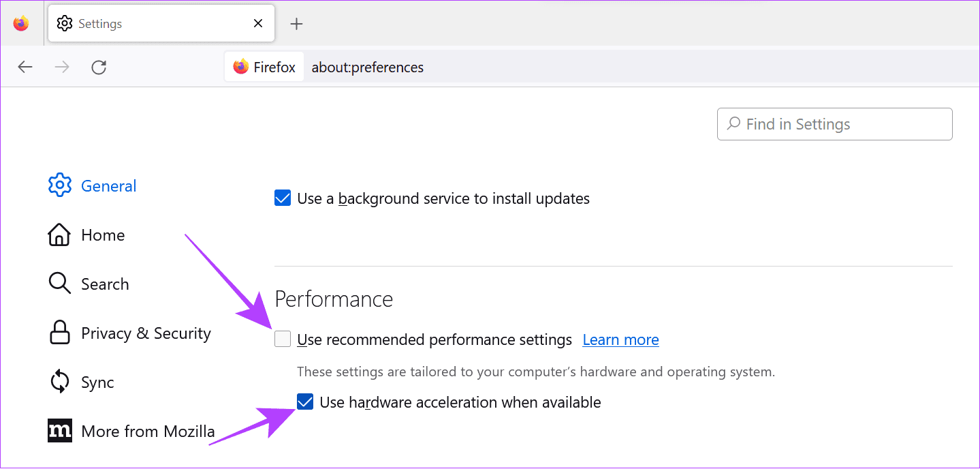
Task: Click the More from Mozilla icon
Action: [59, 430]
